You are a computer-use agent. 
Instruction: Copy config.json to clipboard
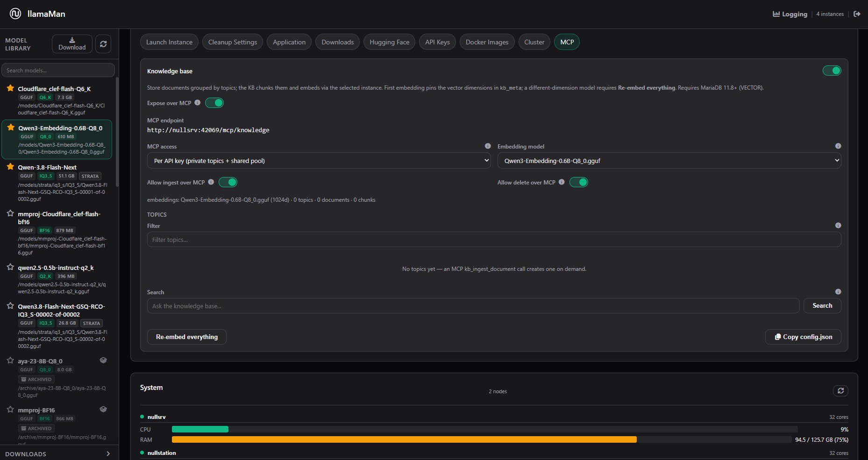click(803, 337)
